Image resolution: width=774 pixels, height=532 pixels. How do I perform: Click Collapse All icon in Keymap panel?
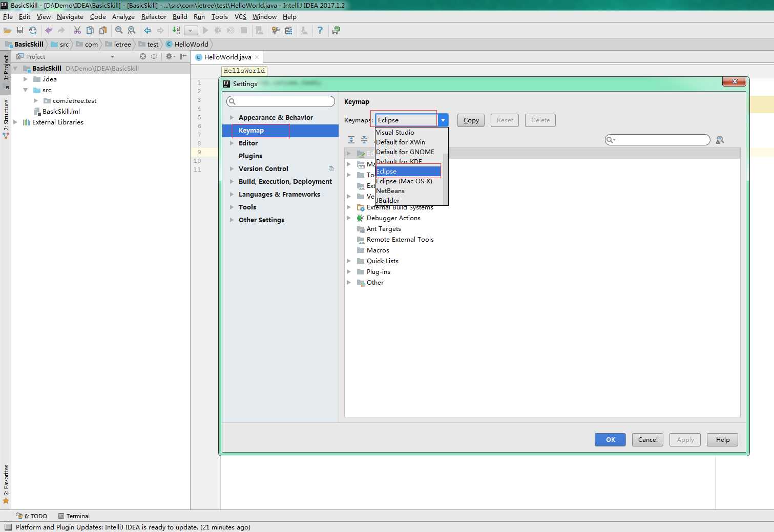(364, 140)
